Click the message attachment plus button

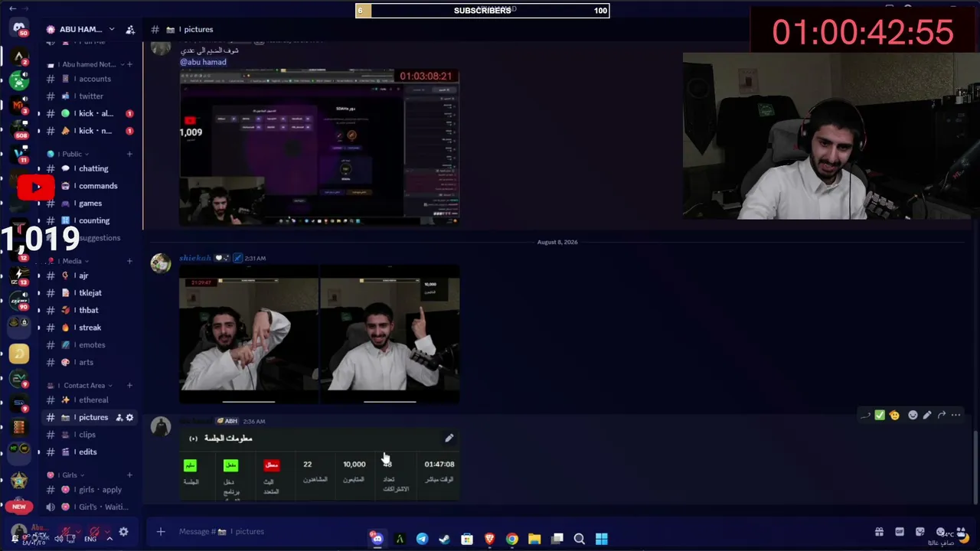click(x=161, y=532)
